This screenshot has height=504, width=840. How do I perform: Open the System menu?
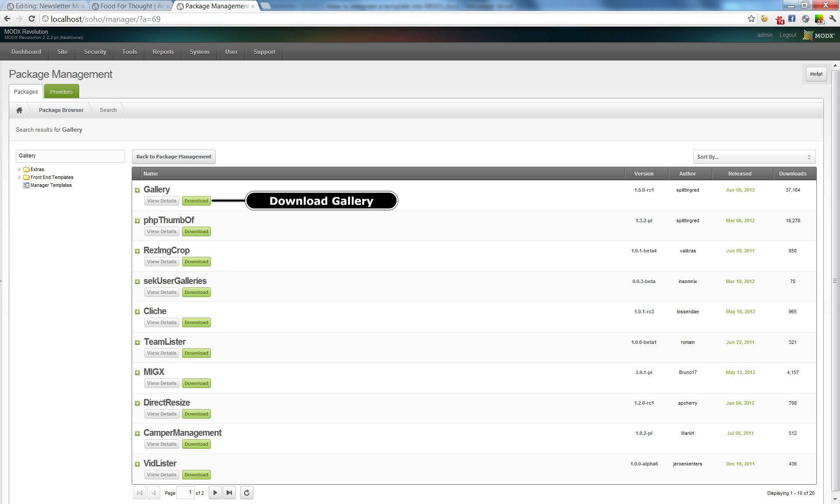[x=199, y=52]
